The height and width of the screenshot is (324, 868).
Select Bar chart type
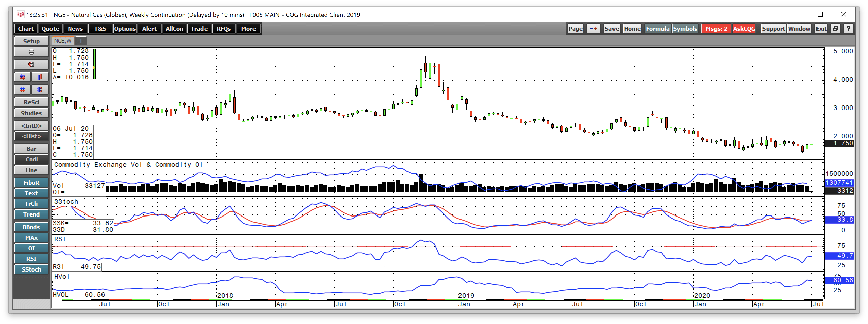tap(31, 149)
